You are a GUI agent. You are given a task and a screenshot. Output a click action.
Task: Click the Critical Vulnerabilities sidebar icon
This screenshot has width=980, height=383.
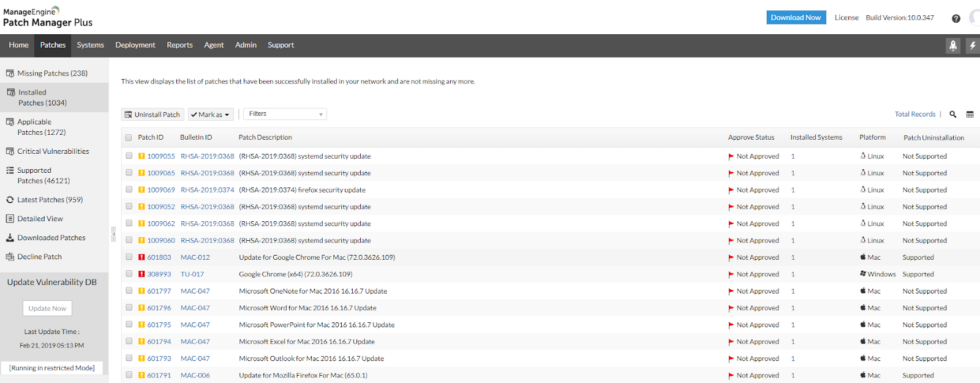pyautogui.click(x=10, y=151)
